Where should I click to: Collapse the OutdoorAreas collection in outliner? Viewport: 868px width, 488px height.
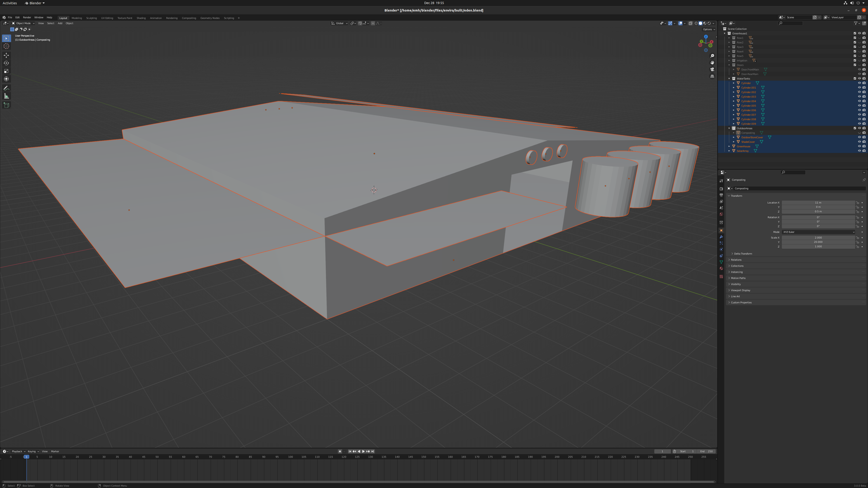729,128
